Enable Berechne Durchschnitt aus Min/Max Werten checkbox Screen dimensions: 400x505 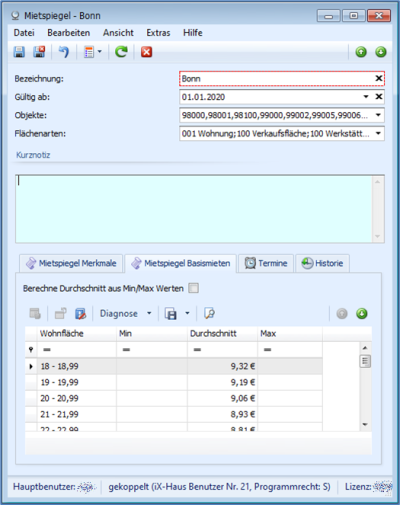[x=193, y=288]
